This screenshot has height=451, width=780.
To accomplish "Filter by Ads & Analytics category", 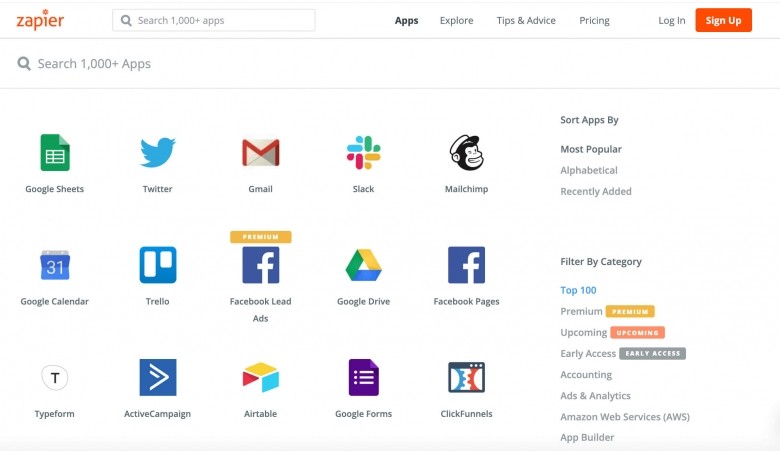I will [595, 396].
